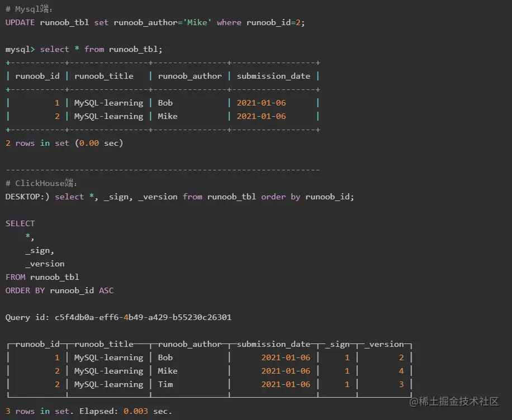The image size is (512, 420).
Task: Click the _version column header
Action: pos(384,344)
